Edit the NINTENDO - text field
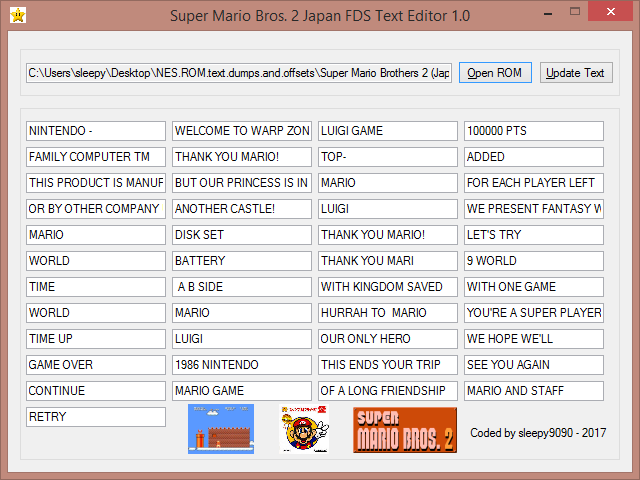Image resolution: width=640 pixels, height=480 pixels. [x=96, y=131]
